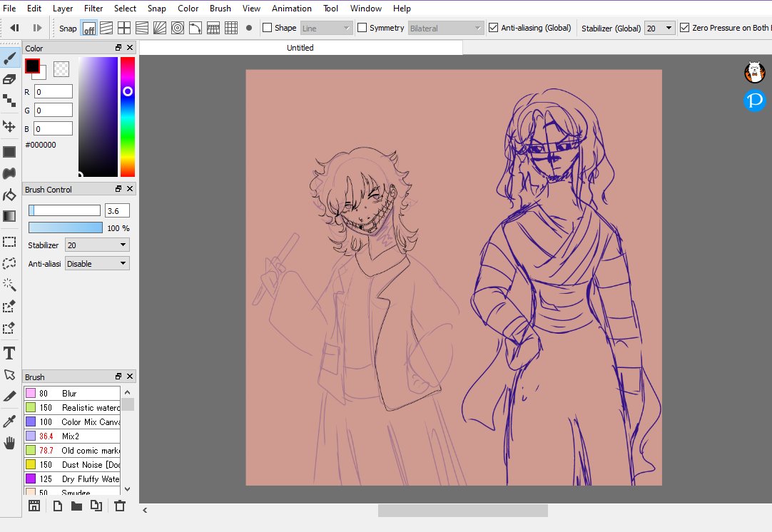
Task: Select the Bucket fill tool
Action: [9, 195]
